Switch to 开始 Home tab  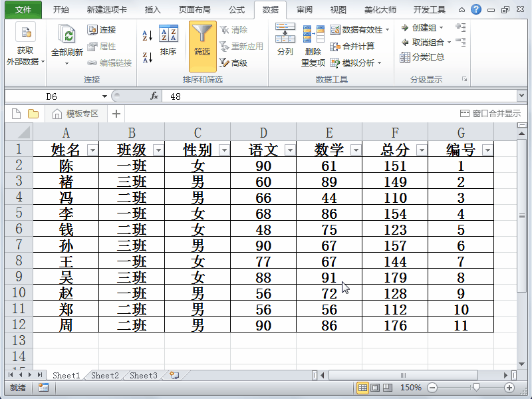tap(61, 10)
